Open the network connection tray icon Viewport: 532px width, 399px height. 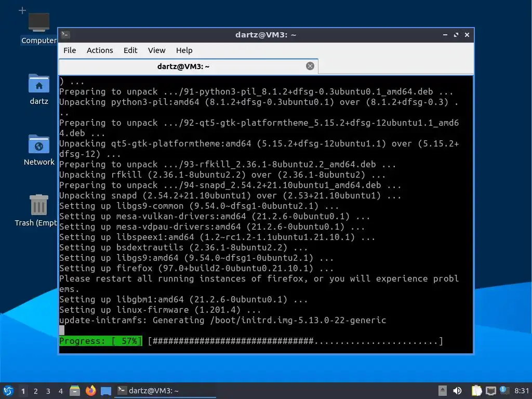pos(490,391)
